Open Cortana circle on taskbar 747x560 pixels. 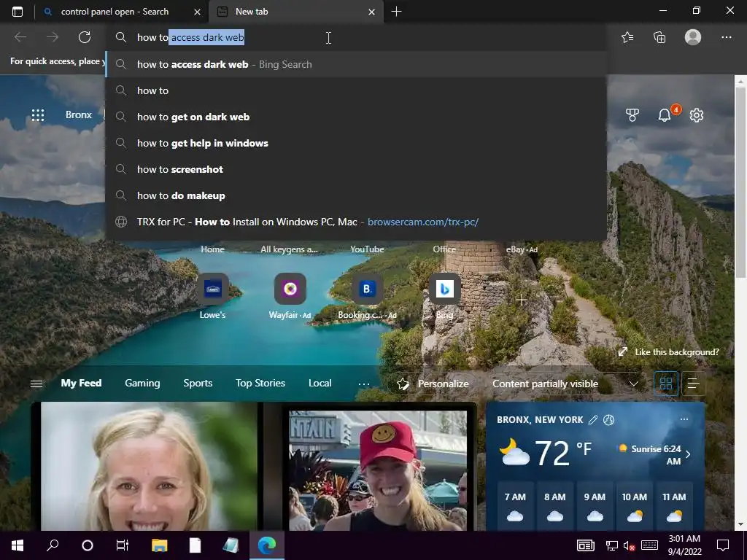pyautogui.click(x=88, y=545)
